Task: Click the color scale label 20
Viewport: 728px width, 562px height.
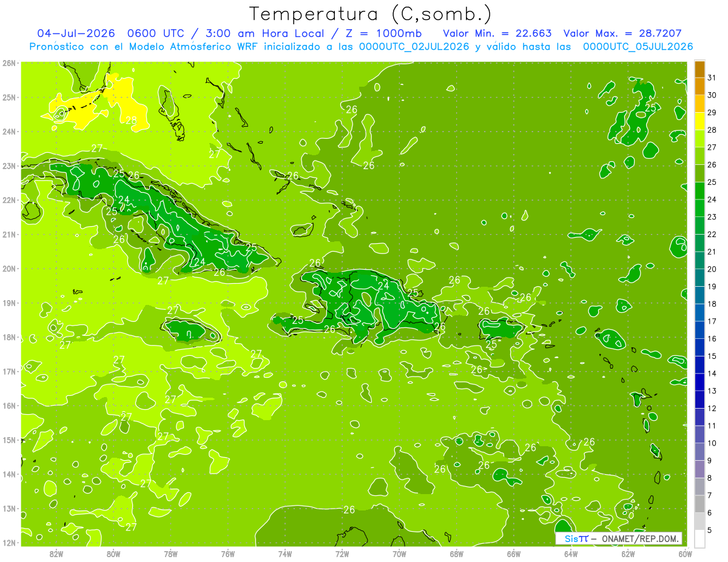Action: pos(712,269)
